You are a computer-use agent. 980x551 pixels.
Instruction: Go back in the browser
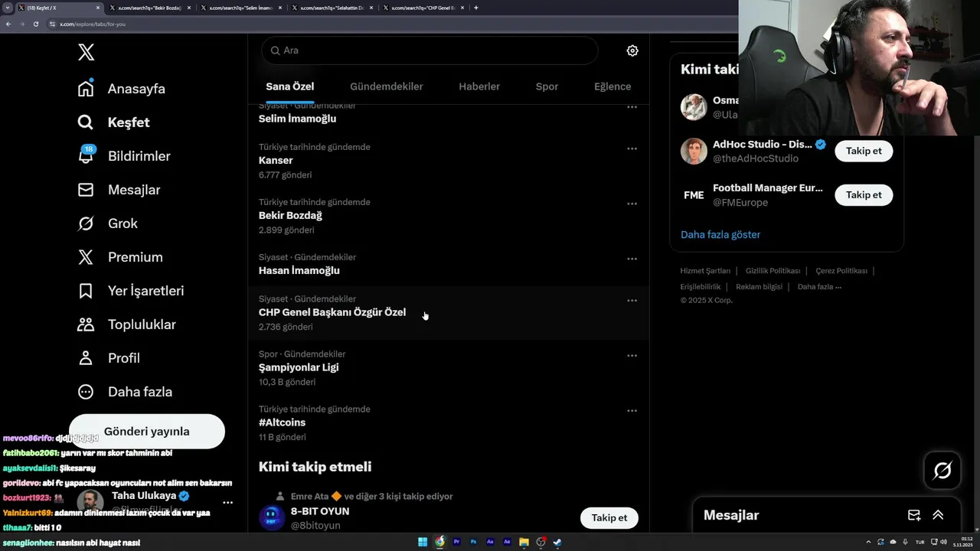pyautogui.click(x=8, y=24)
